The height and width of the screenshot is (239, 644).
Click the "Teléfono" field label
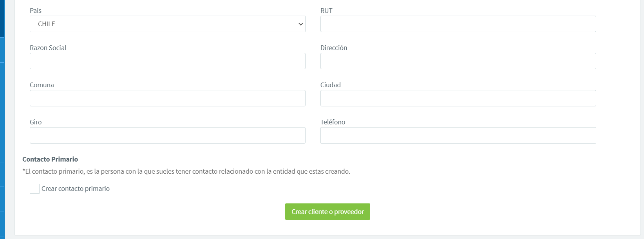(x=333, y=122)
